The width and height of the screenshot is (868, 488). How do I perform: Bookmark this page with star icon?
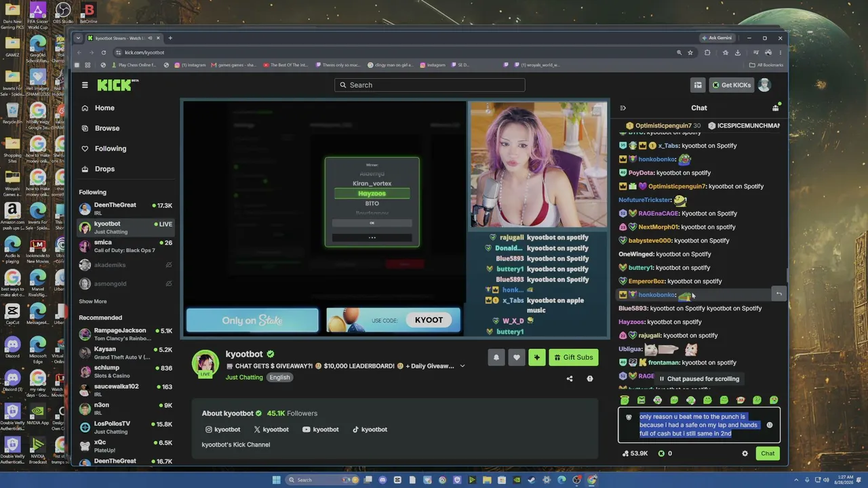coord(690,52)
